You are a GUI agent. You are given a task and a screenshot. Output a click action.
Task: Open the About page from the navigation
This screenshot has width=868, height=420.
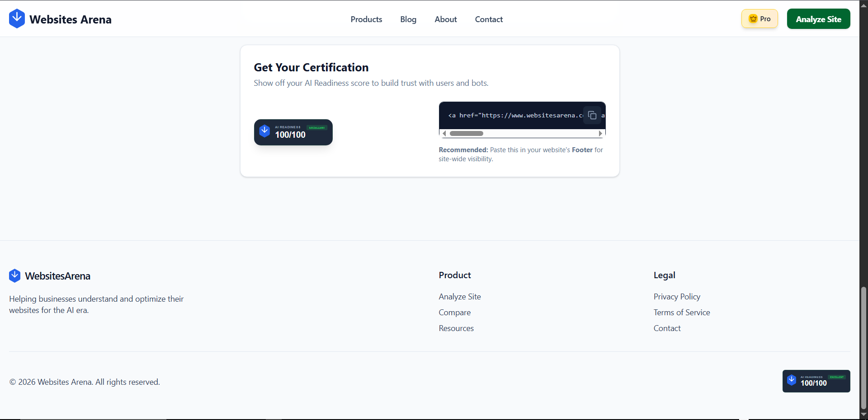pyautogui.click(x=445, y=19)
